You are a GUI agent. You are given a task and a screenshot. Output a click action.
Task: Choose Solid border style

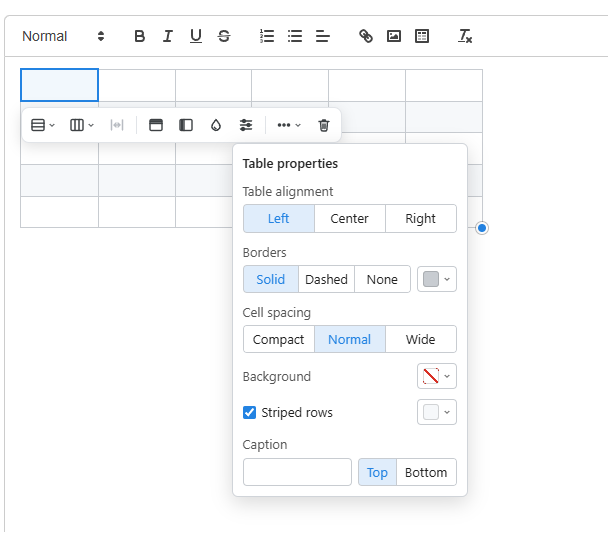[x=271, y=279]
